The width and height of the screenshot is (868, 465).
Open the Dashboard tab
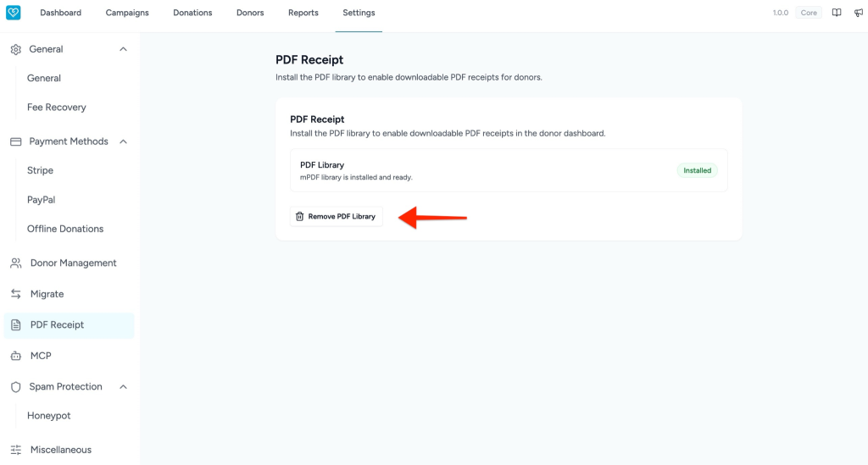60,13
